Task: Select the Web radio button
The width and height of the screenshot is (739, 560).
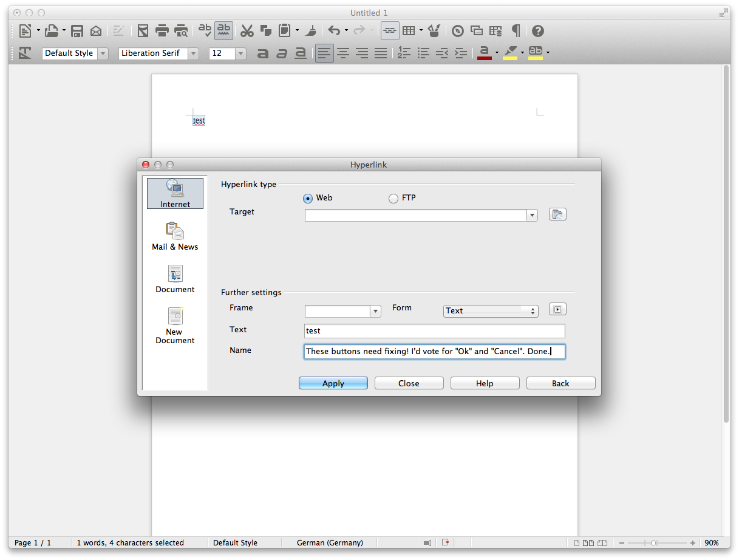Action: (x=308, y=198)
